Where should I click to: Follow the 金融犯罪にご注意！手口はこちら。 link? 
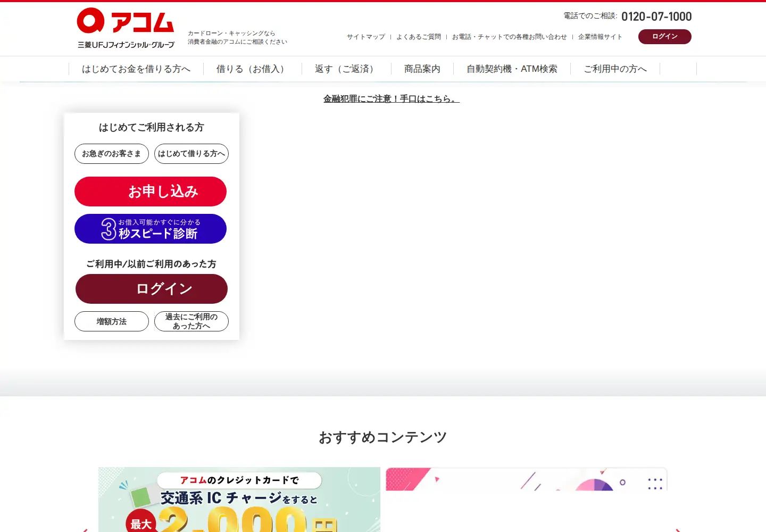(392, 99)
